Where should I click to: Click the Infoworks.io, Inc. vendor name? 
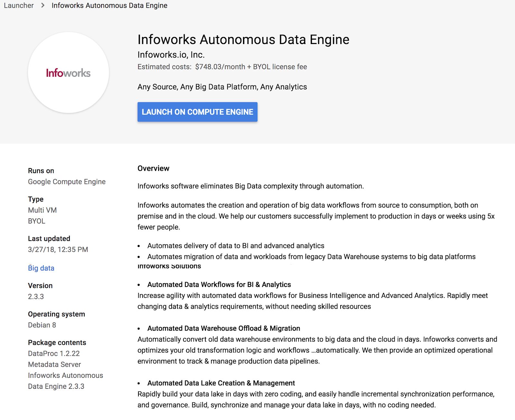(171, 55)
